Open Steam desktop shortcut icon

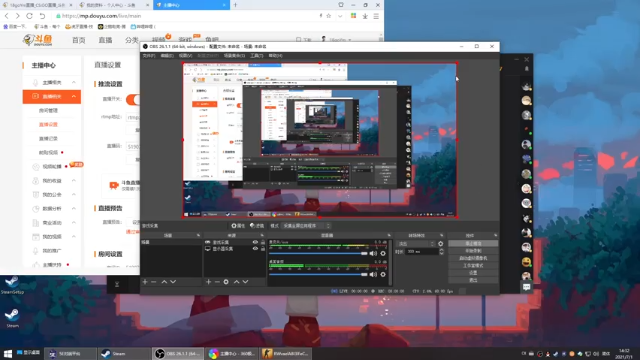12,318
